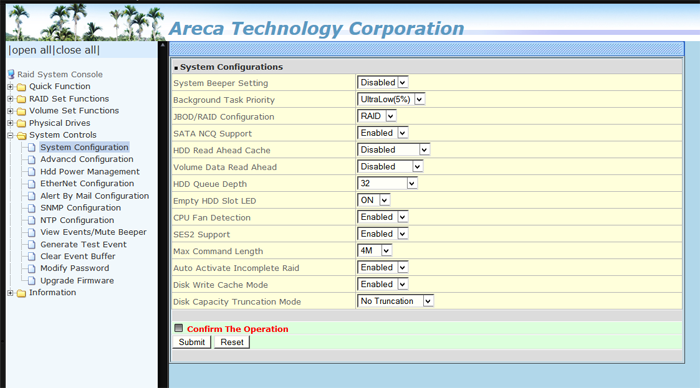The width and height of the screenshot is (700, 388).
Task: Click the Raid System Console icon
Action: (x=11, y=74)
